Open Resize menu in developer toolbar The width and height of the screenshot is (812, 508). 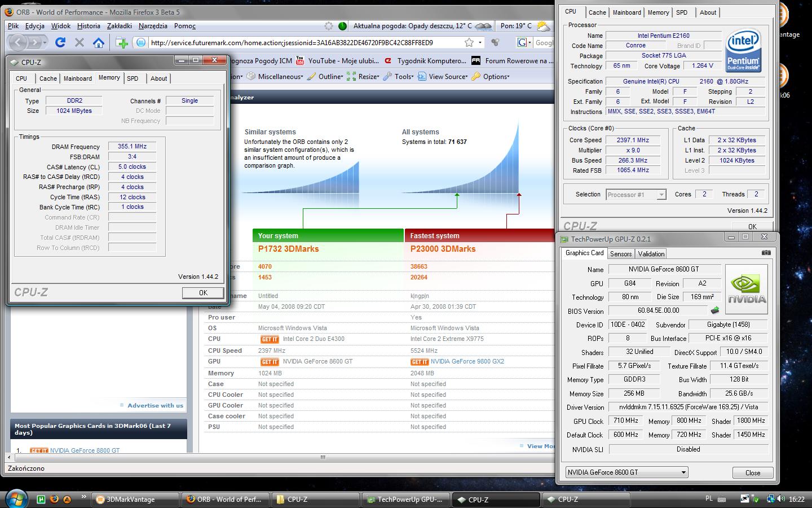[x=364, y=77]
